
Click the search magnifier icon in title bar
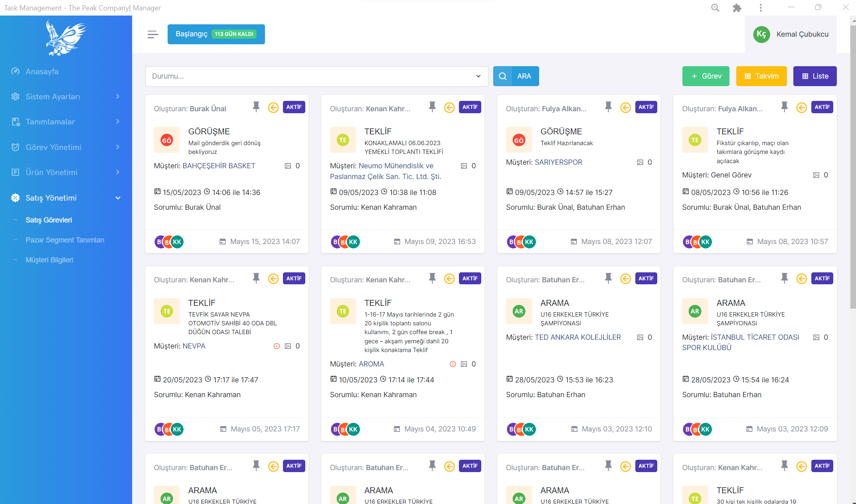pyautogui.click(x=715, y=8)
